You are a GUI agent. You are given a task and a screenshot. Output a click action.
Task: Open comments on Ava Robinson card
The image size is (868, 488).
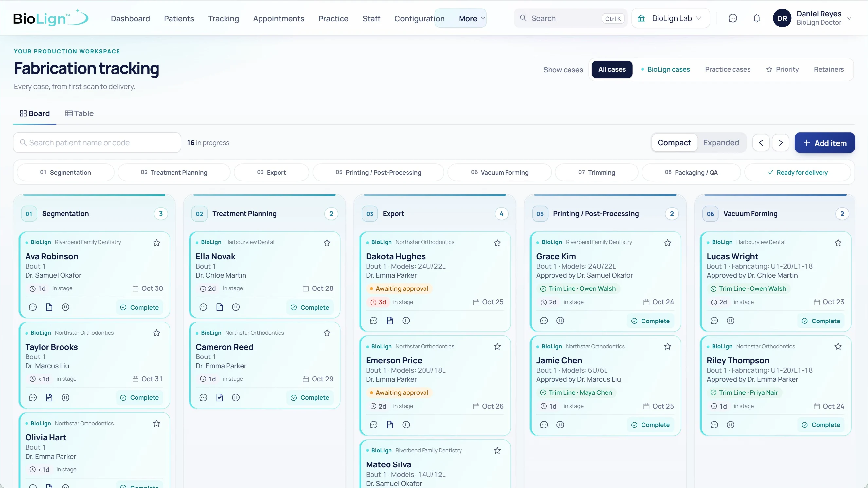[x=33, y=307]
